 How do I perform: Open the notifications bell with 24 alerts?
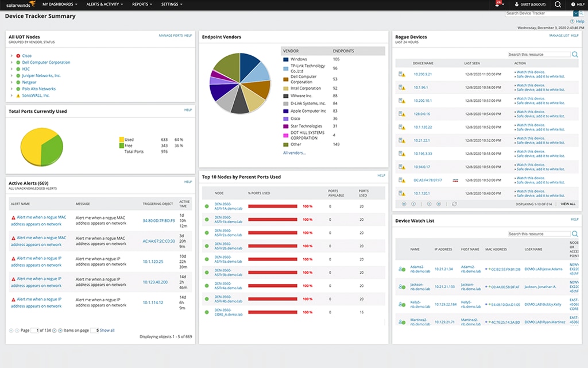click(x=498, y=4)
